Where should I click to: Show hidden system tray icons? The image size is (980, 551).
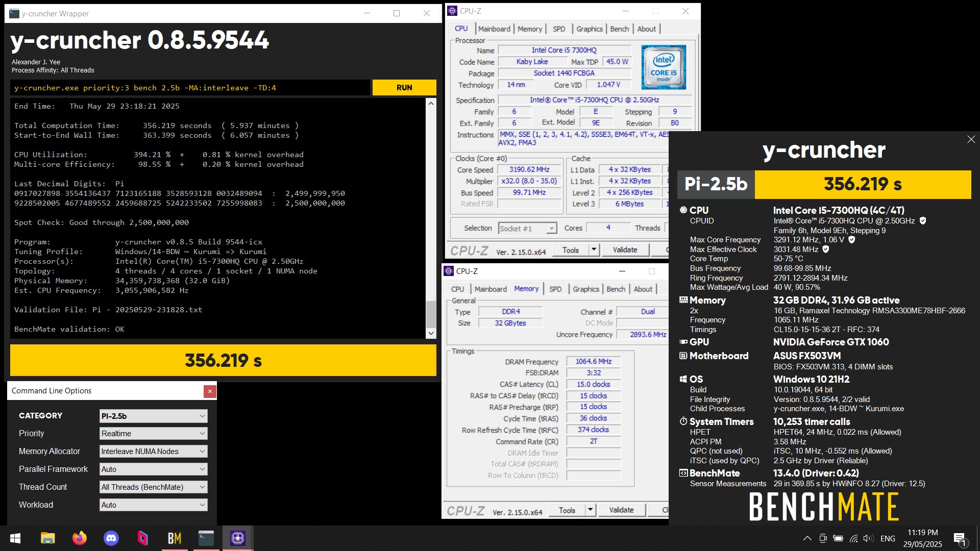[x=807, y=538]
